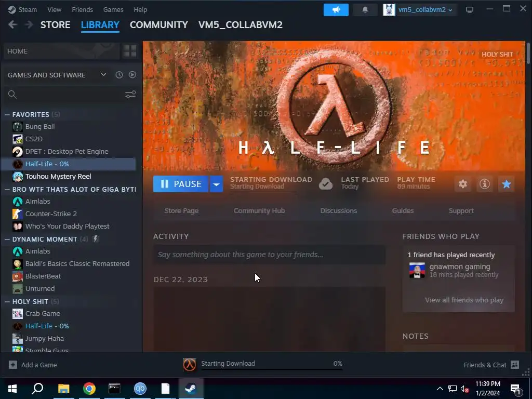Click the plus icon beside Add a Game
Viewport: 532px width, 399px height.
[13, 365]
